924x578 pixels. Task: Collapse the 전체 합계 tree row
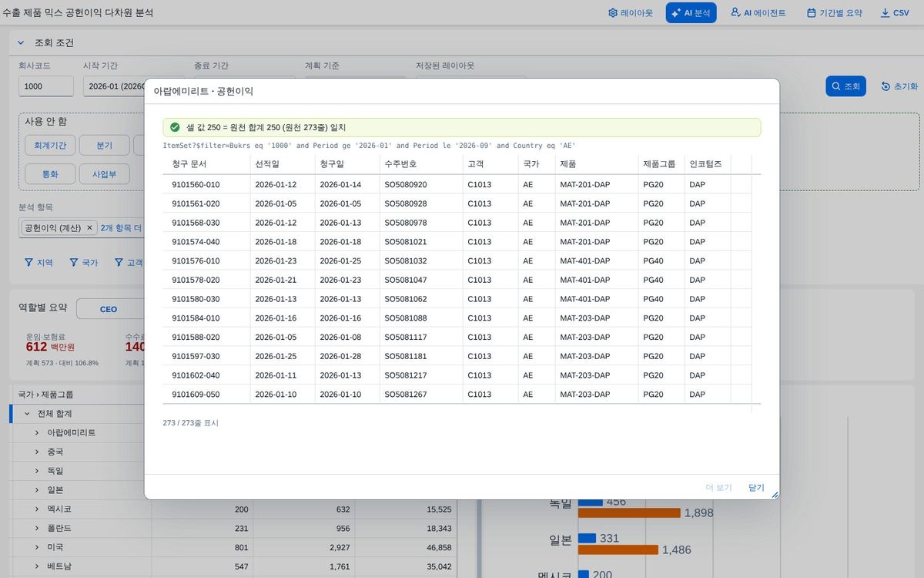27,414
